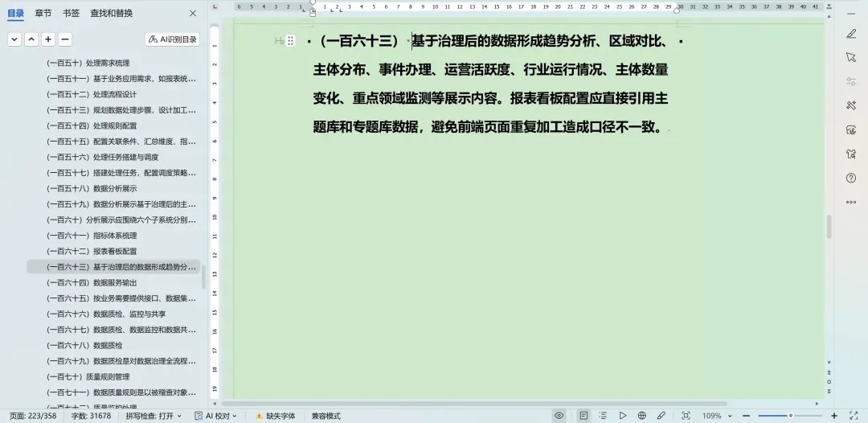
Task: Click the tab stop selector at ruler corner
Action: [x=215, y=6]
